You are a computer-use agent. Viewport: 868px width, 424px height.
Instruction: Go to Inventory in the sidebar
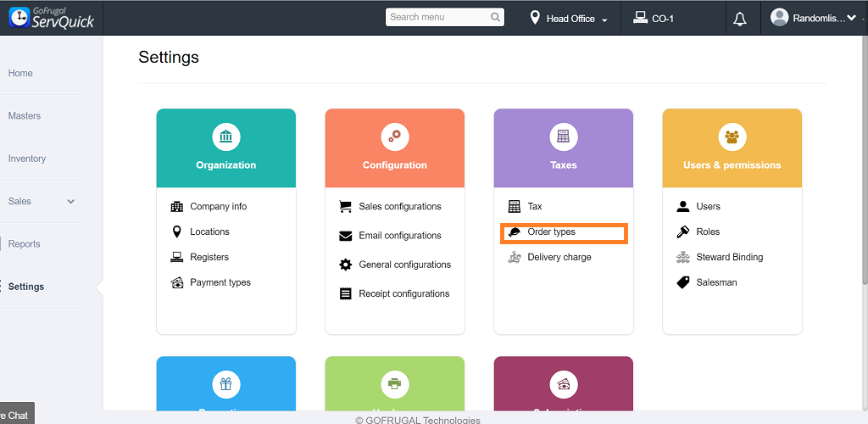(27, 159)
